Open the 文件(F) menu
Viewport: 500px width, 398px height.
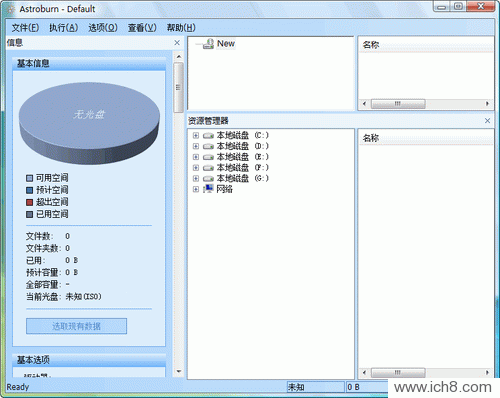click(25, 28)
